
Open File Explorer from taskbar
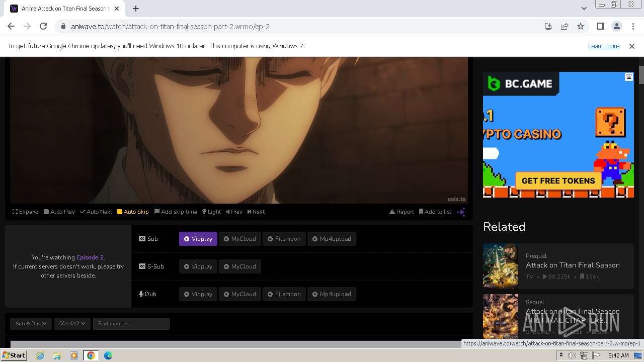[x=57, y=355]
